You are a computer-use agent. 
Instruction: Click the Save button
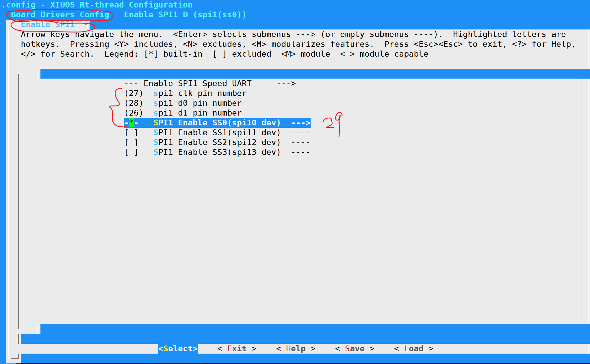355,349
